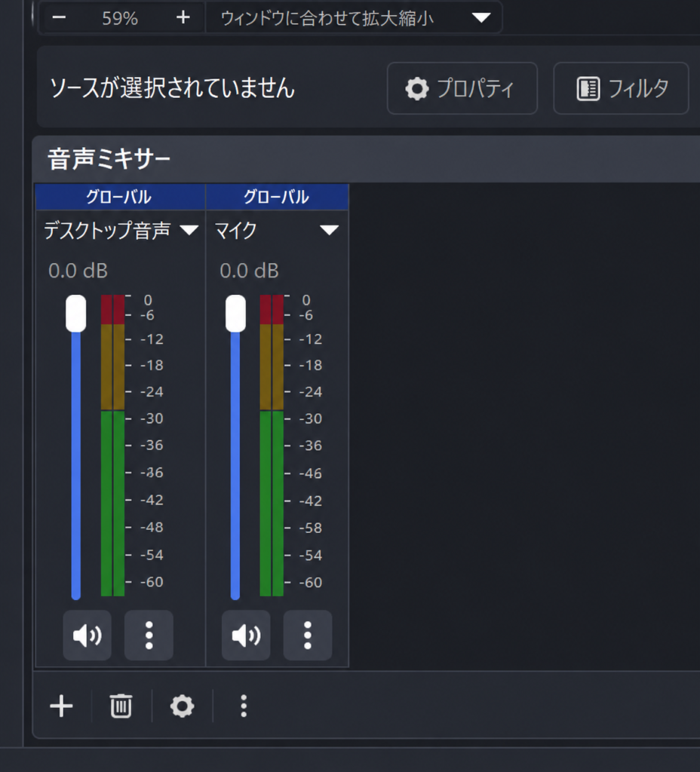Viewport: 700px width, 772px height.
Task: Click the マイク 0.0 dB value
Action: [249, 271]
